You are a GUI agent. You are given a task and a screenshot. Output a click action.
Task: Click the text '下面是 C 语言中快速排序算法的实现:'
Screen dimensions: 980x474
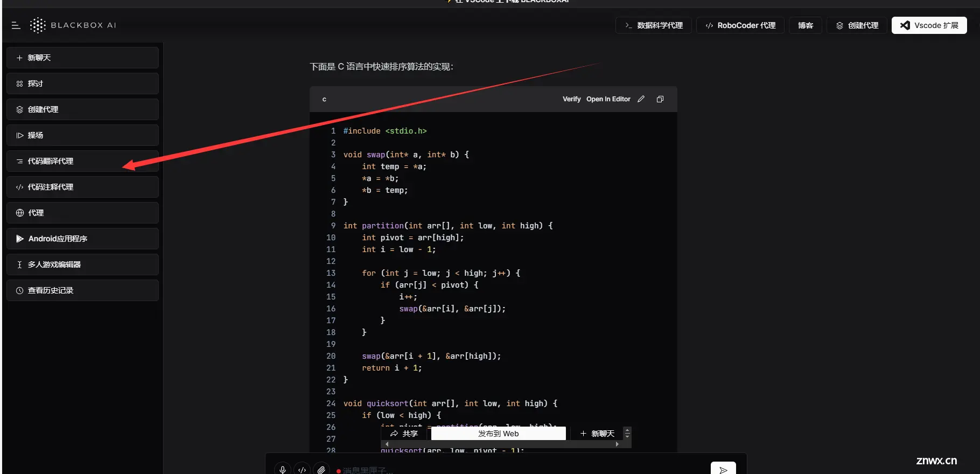coord(382,67)
